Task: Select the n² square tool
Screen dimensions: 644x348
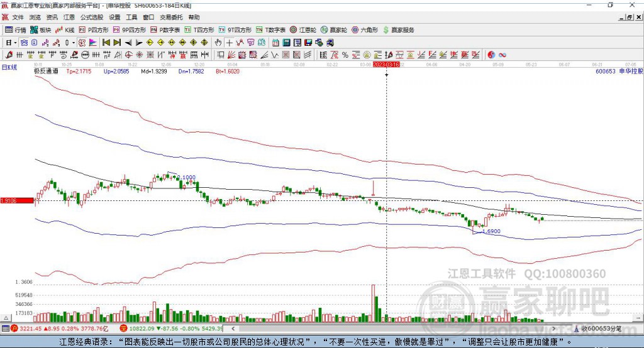Action: point(107,55)
